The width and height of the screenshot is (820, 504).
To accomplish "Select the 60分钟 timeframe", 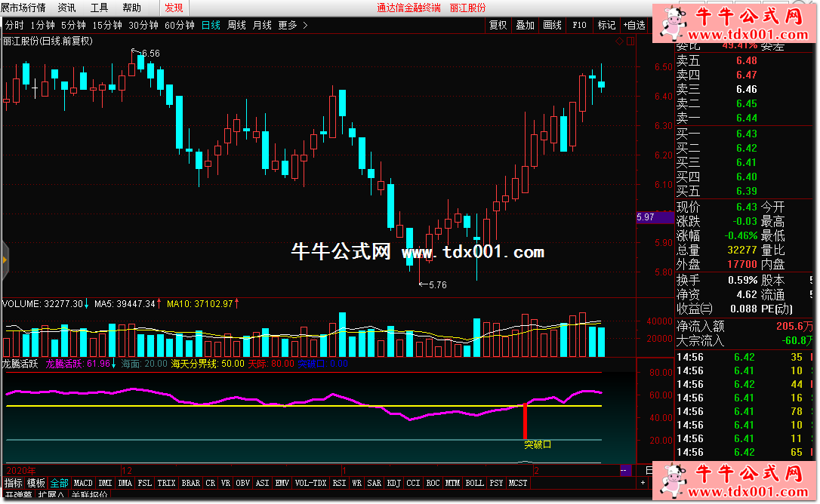I will click(180, 25).
